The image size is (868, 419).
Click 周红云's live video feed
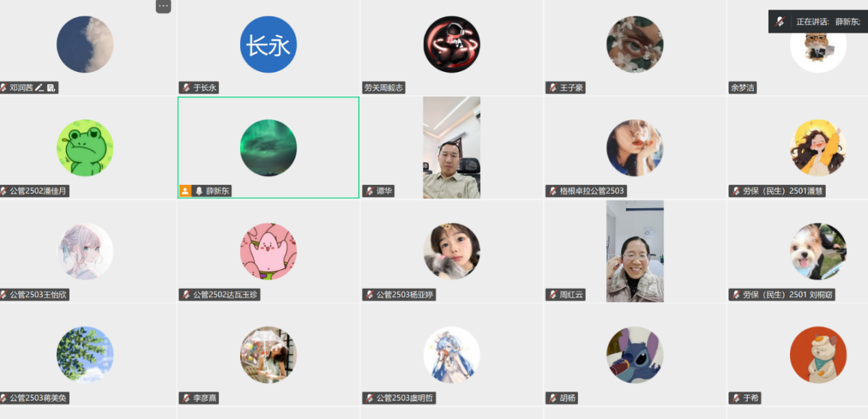(x=635, y=251)
